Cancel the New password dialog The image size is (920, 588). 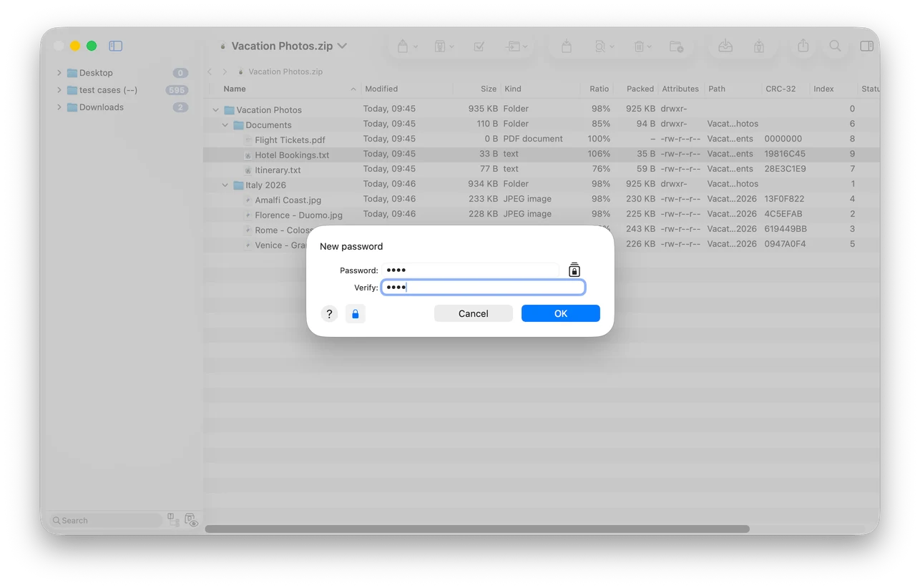(474, 313)
